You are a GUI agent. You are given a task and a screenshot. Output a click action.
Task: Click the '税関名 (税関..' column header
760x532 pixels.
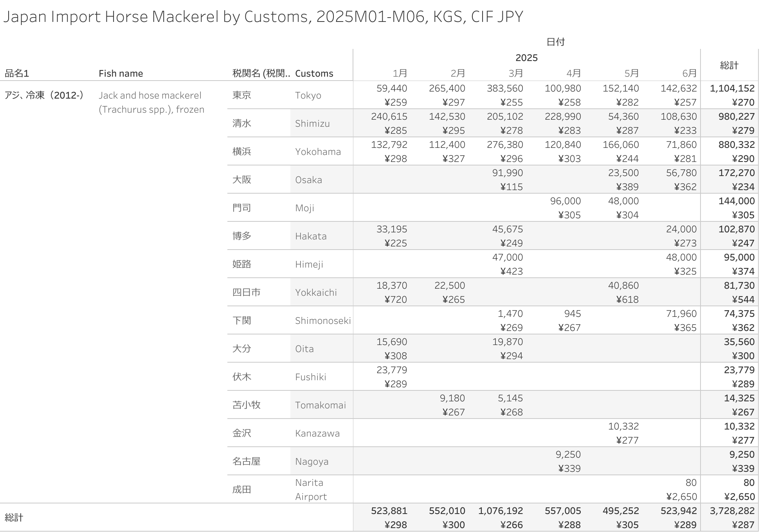tap(261, 73)
